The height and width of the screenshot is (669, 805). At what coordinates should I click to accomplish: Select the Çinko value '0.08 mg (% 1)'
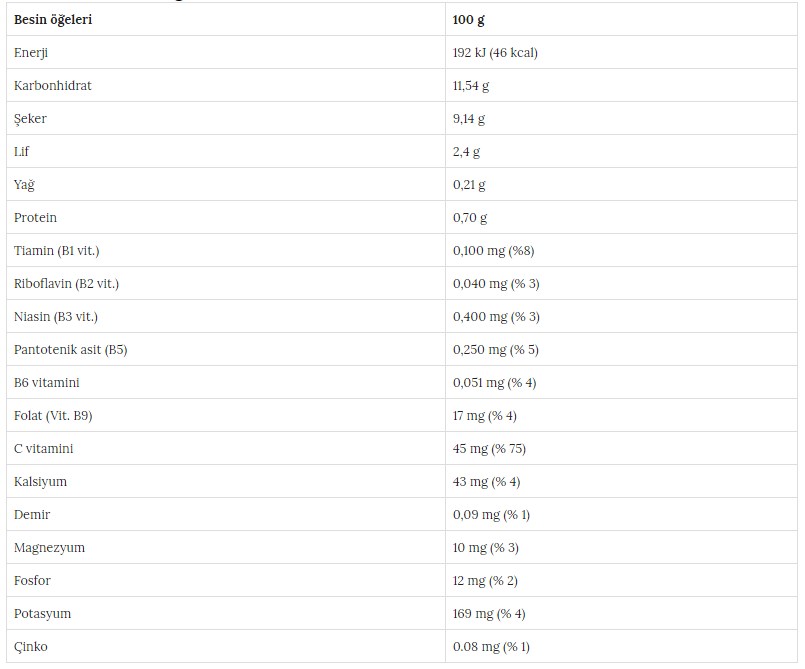pyautogui.click(x=491, y=647)
